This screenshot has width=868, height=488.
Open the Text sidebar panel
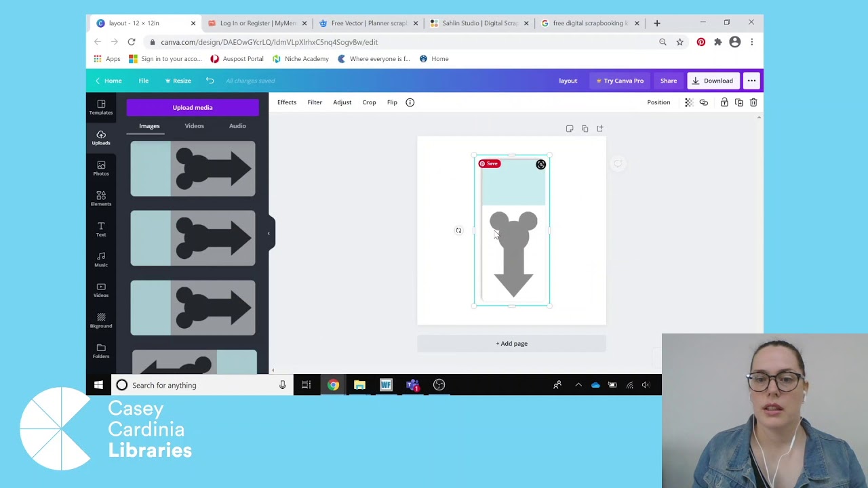click(x=101, y=229)
